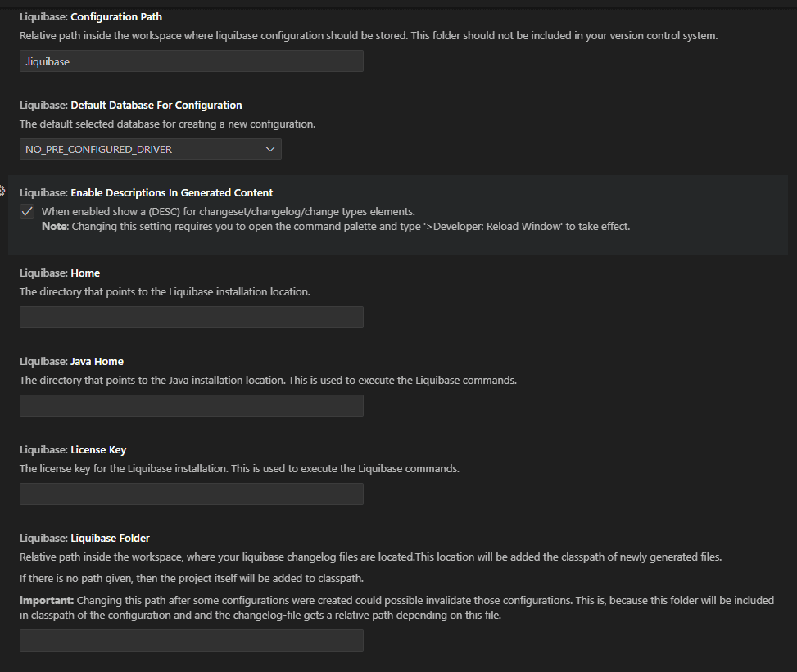Click the empty Home input box

[191, 317]
